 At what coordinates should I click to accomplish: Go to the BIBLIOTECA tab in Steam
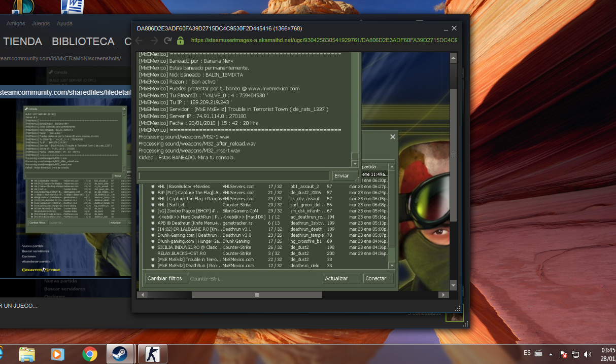[x=83, y=42]
